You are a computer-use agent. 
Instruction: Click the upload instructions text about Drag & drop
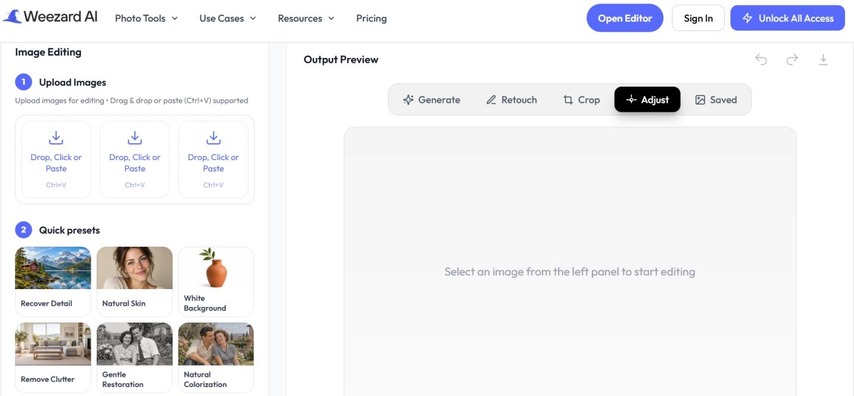tap(131, 100)
